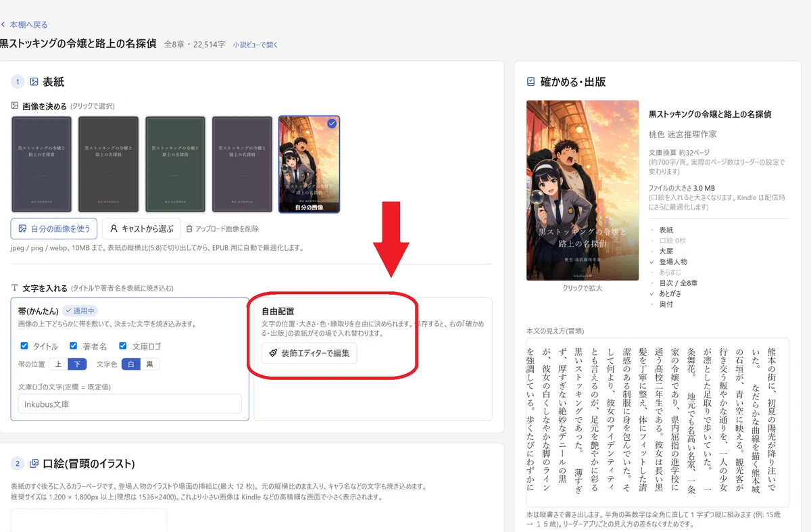
Task: Click 口絵 0枚 in the checklist
Action: coord(672,241)
